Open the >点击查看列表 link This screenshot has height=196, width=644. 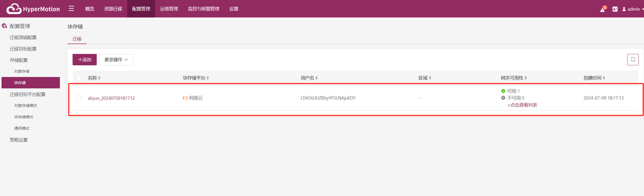522,105
